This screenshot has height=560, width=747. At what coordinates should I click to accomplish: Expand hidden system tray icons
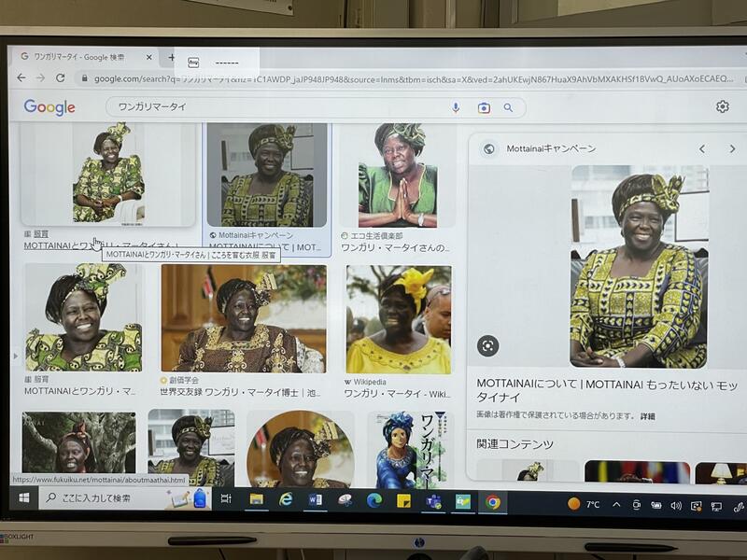[616, 504]
